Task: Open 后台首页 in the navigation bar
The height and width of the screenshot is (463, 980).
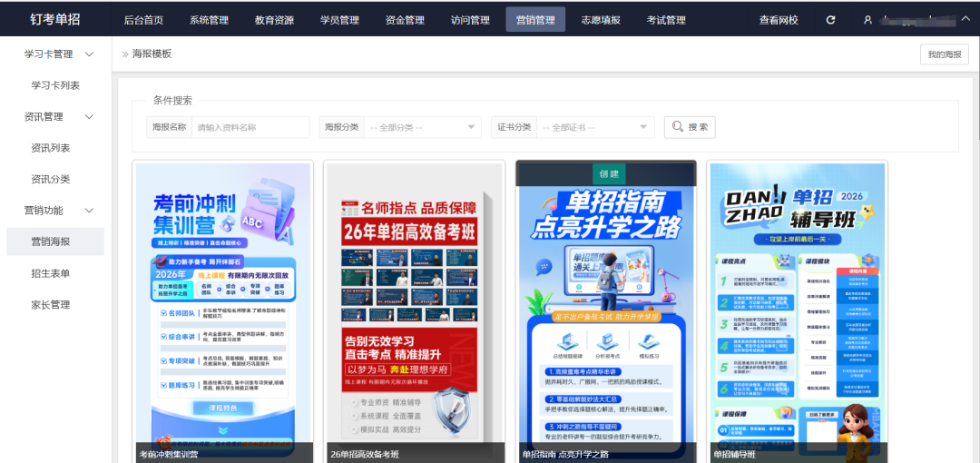Action: click(x=143, y=20)
